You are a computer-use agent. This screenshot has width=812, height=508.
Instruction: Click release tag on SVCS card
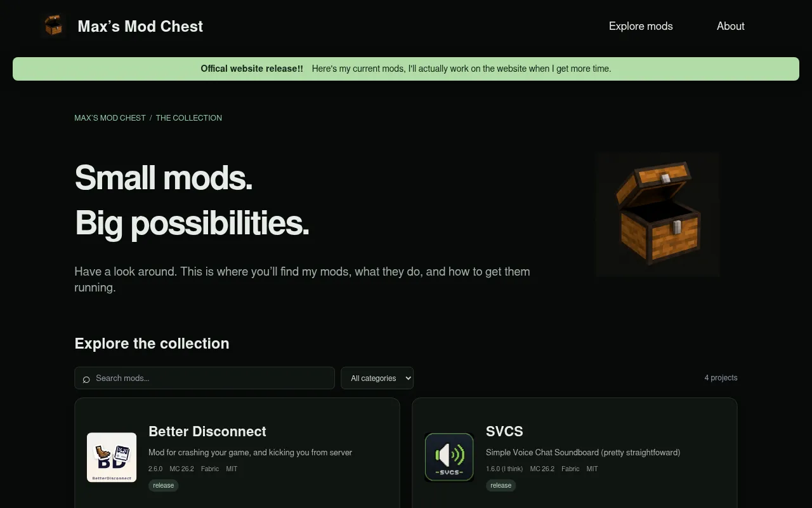pos(501,485)
